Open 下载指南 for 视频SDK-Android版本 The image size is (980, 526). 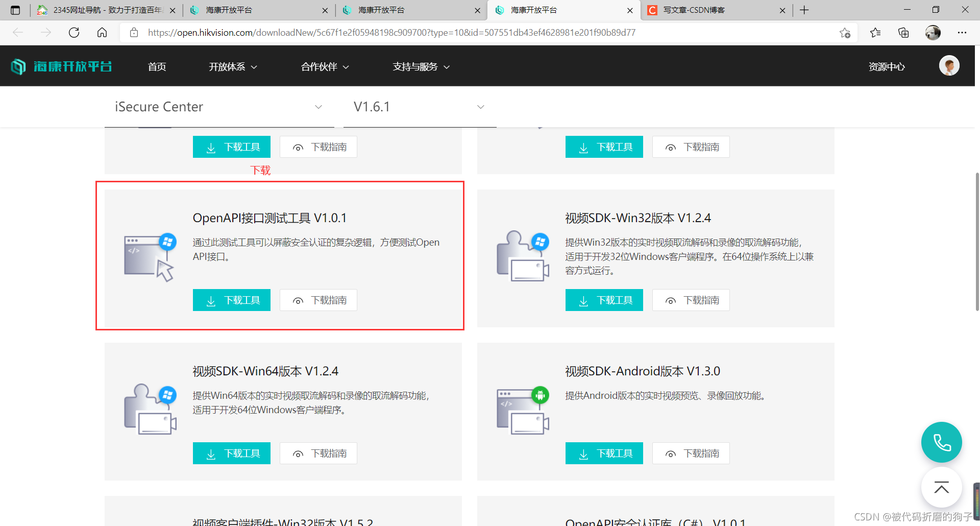point(691,453)
